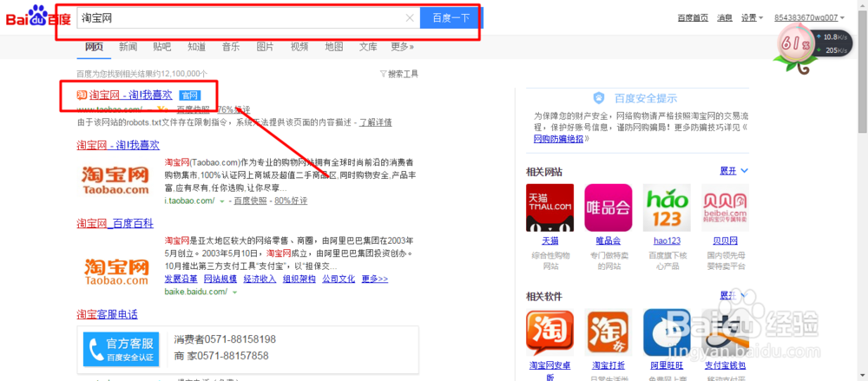Click the 搜索工具 filter tool
This screenshot has width=868, height=381.
coord(399,74)
